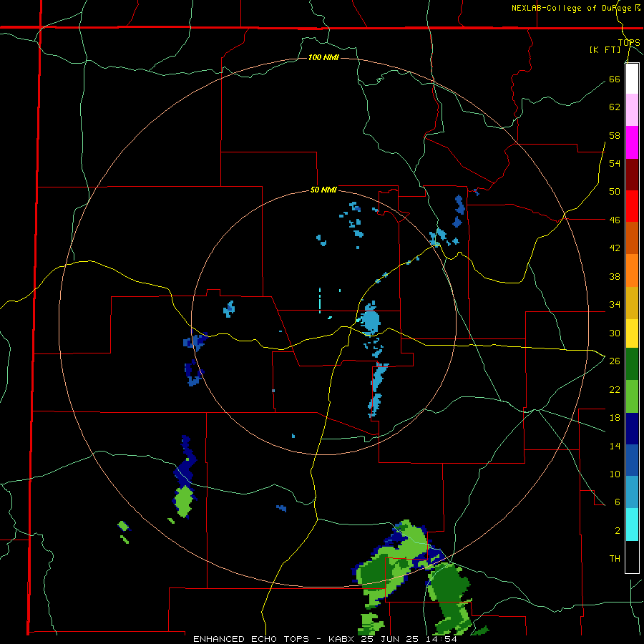Image resolution: width=644 pixels, height=644 pixels.
Task: Click the legend value "66"
Action: coord(615,79)
